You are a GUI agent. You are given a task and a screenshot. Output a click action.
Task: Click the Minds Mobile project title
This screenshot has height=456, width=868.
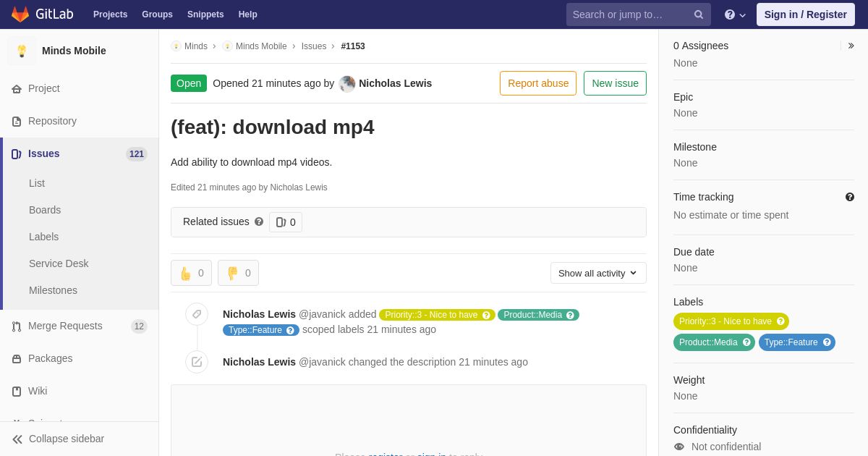74,51
